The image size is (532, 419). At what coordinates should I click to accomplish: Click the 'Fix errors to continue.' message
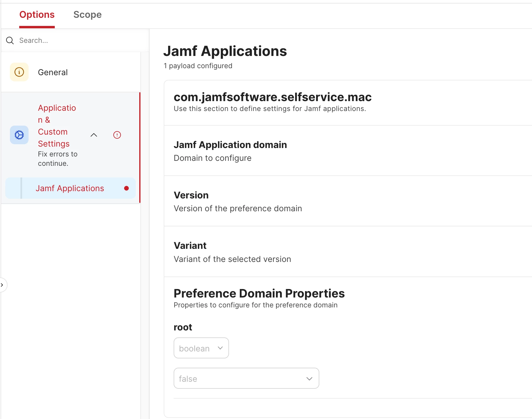[58, 159]
